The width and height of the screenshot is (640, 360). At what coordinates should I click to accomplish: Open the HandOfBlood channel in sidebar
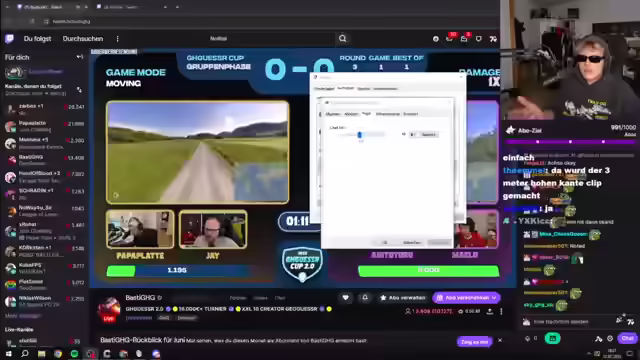[44, 177]
